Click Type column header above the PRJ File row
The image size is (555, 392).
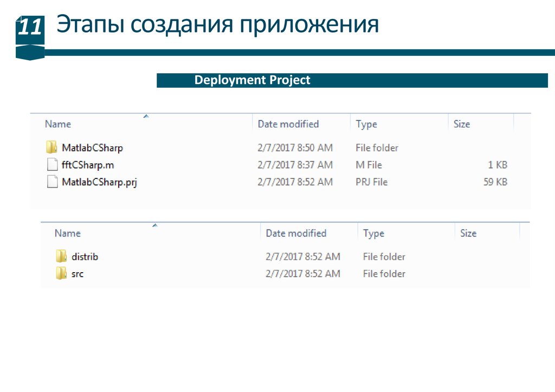coord(366,124)
